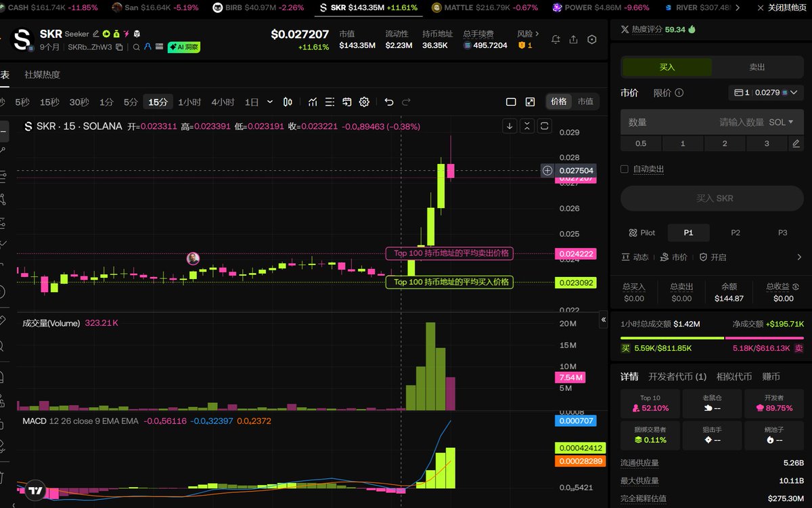Switch chart display to 市值
The image size is (812, 508).
pyautogui.click(x=585, y=102)
